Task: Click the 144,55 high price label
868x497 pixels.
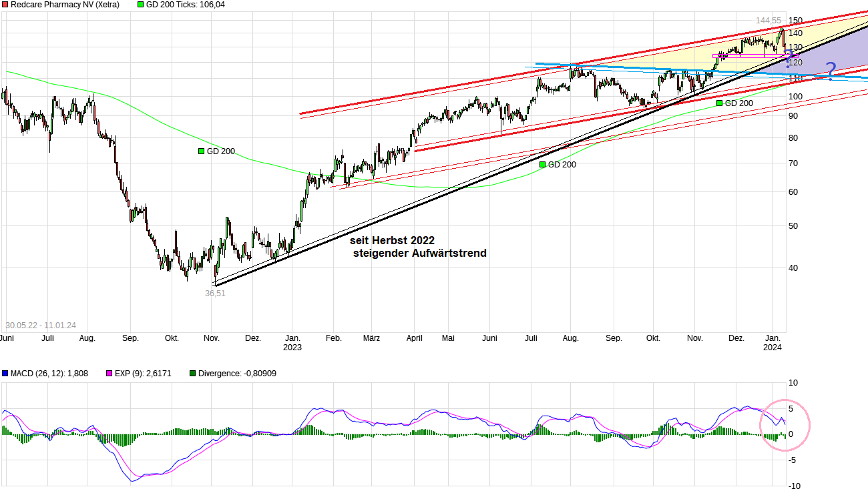Action: (768, 21)
